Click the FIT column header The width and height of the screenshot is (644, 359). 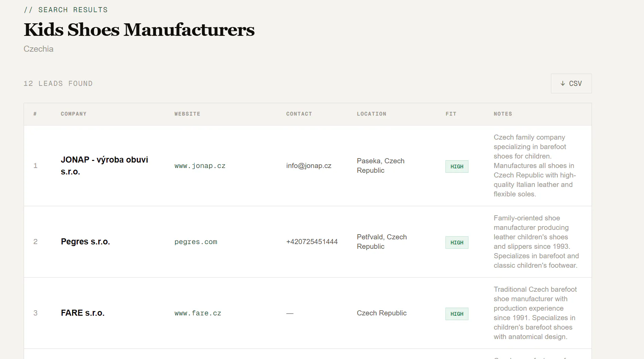click(x=451, y=114)
